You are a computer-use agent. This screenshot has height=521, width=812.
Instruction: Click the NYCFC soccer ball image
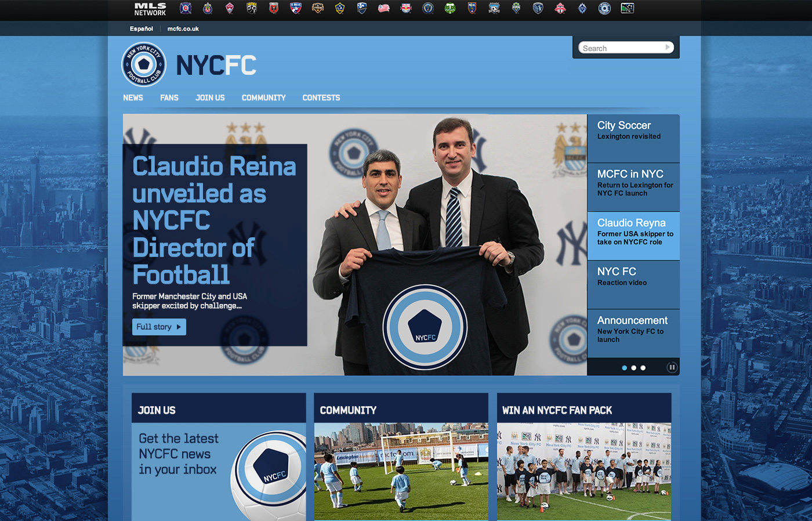pos(268,476)
